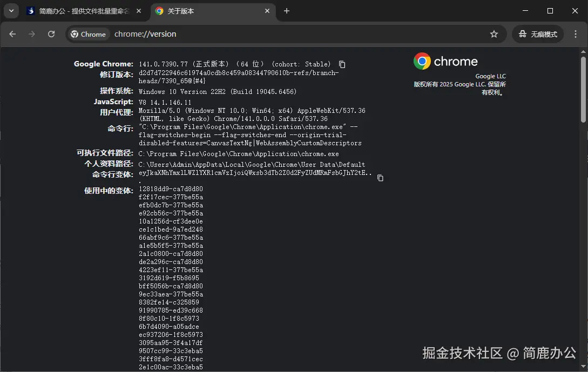The image size is (588, 372).
Task: Click variation 3095aa95-3f4a17df
Action: [x=171, y=343]
